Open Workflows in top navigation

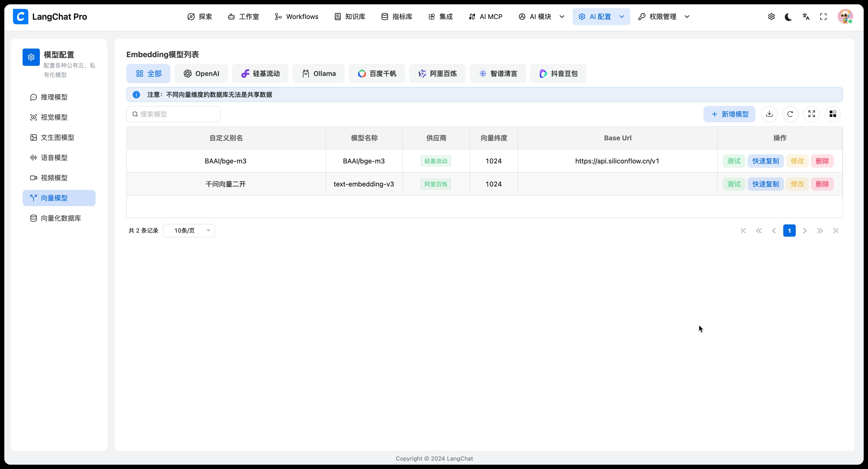tap(296, 17)
